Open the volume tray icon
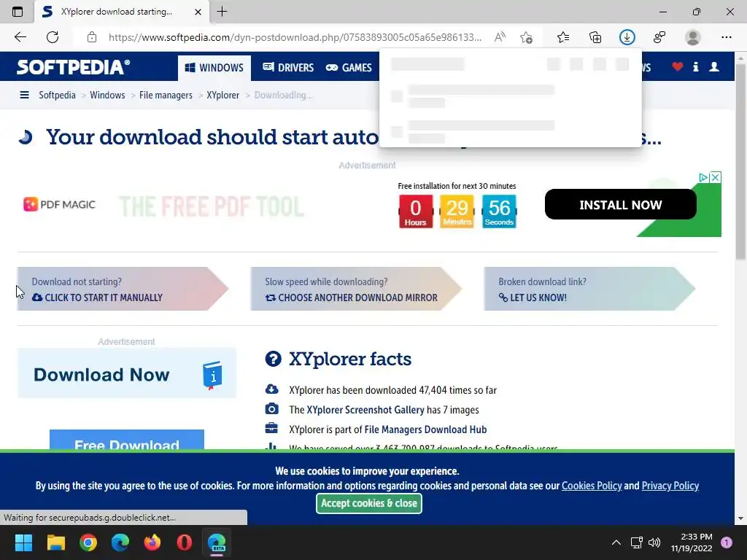The height and width of the screenshot is (560, 747). click(654, 542)
